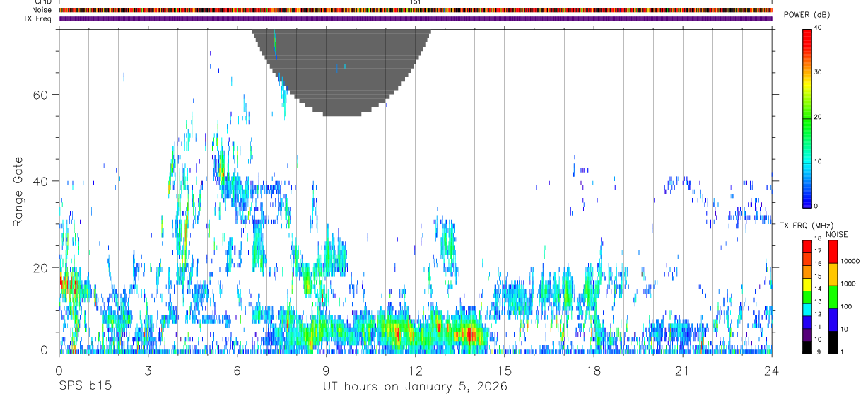Select the 11 tick on the TX FRQ legend
Viewport: 868px width, 401px height.
tap(819, 327)
